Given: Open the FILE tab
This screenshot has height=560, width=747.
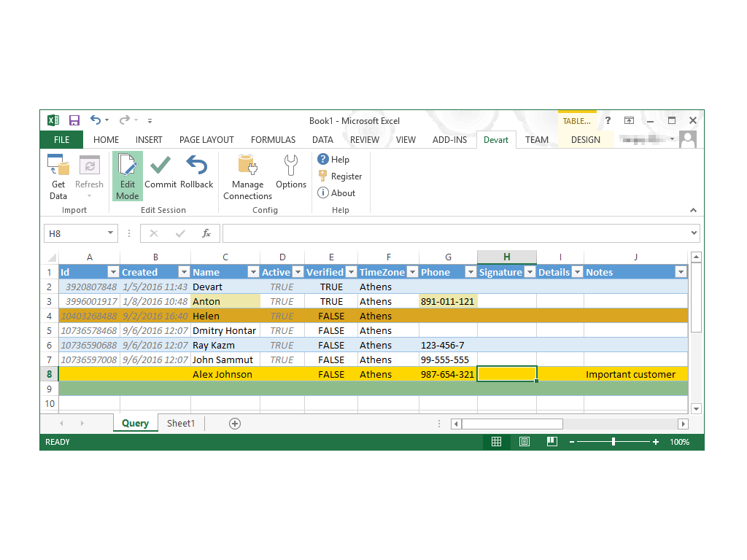Looking at the screenshot, I should 61,139.
